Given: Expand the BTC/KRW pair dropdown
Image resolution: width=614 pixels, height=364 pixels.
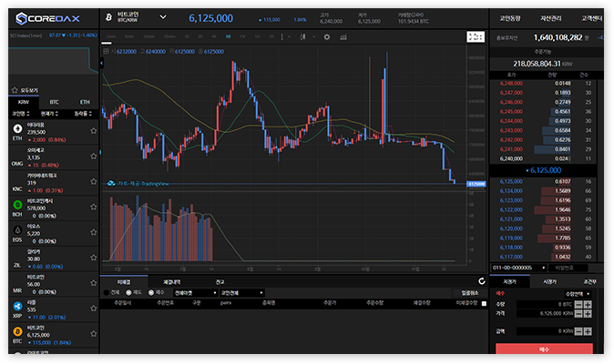Looking at the screenshot, I should pyautogui.click(x=162, y=17).
